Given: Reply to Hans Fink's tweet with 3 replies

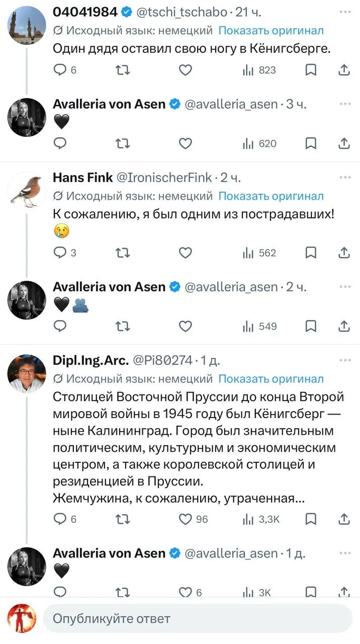Looking at the screenshot, I should pos(65,253).
